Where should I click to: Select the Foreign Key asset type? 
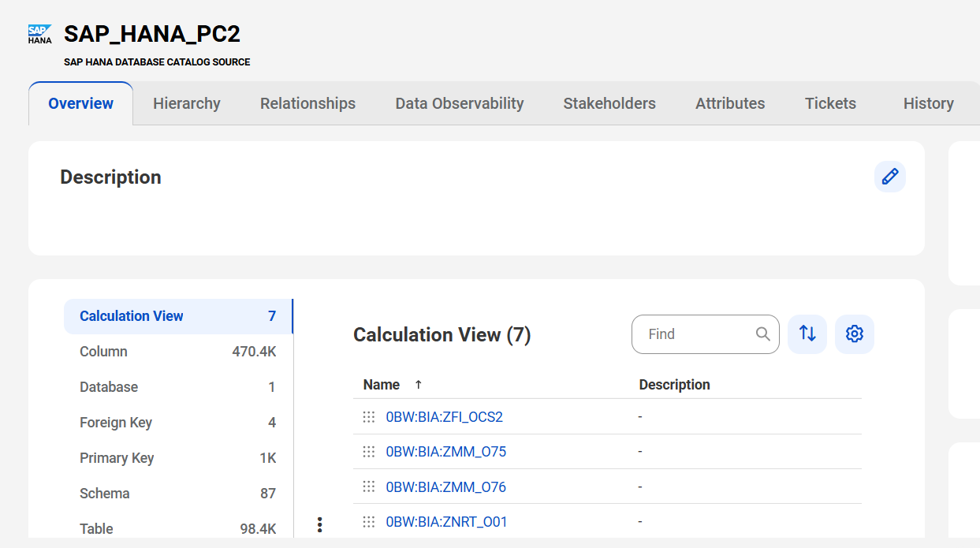point(178,423)
